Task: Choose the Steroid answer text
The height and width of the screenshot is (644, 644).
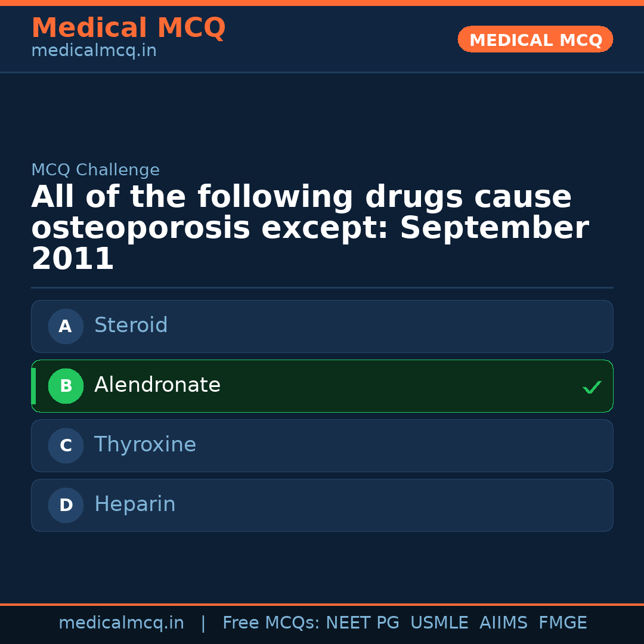Action: coord(131,326)
